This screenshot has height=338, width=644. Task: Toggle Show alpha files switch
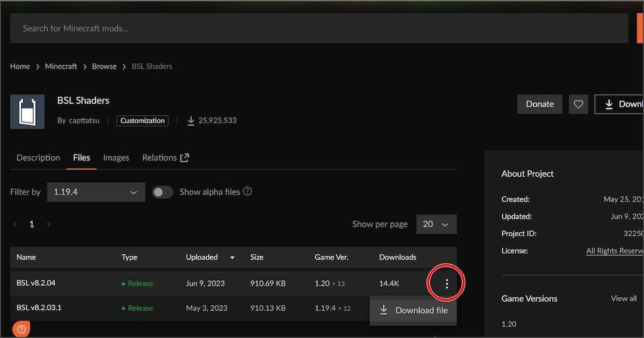click(x=163, y=192)
